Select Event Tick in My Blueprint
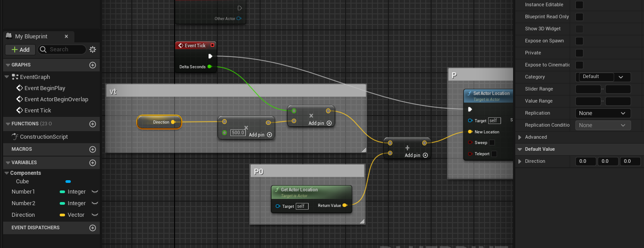644x248 pixels. [x=37, y=111]
